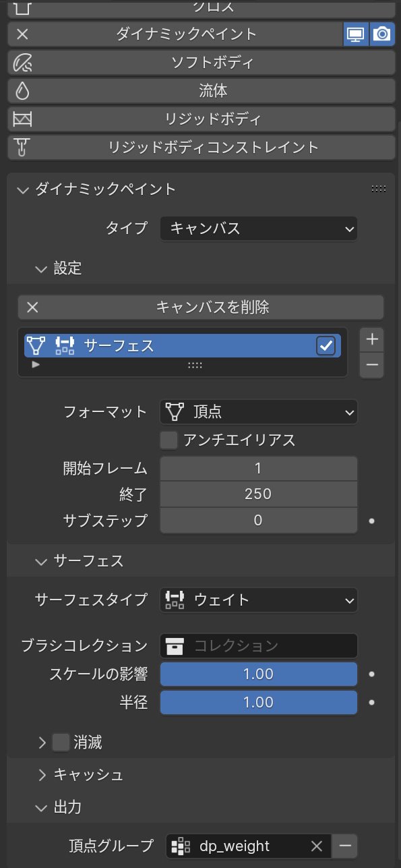The width and height of the screenshot is (401, 868).
Task: Click the soft body icon
Action: click(22, 63)
